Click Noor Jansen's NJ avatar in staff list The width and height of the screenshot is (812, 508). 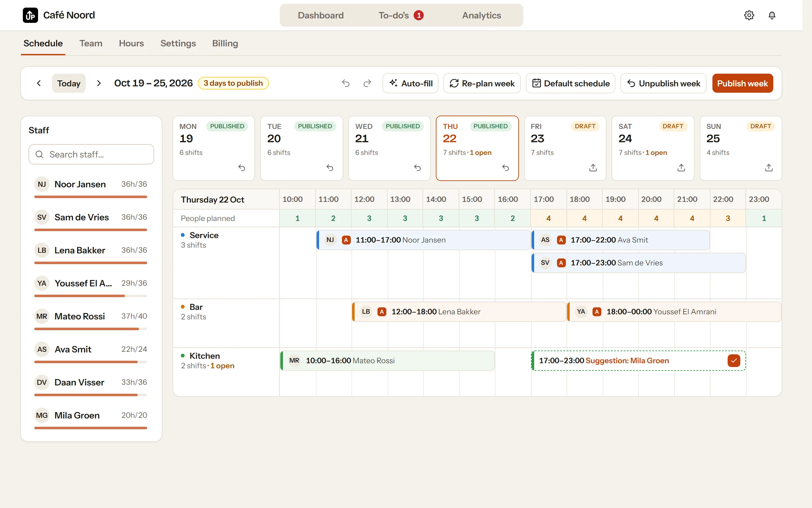pyautogui.click(x=42, y=184)
